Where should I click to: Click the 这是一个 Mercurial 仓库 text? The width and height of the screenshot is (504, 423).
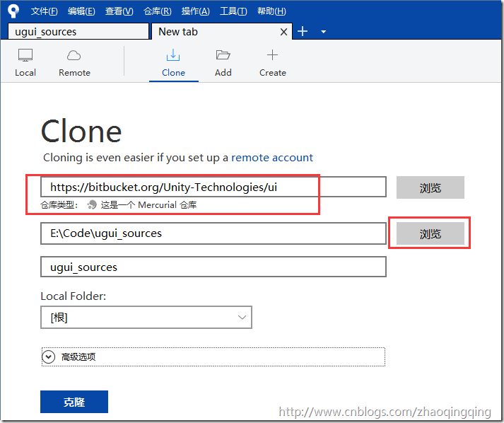tap(148, 205)
